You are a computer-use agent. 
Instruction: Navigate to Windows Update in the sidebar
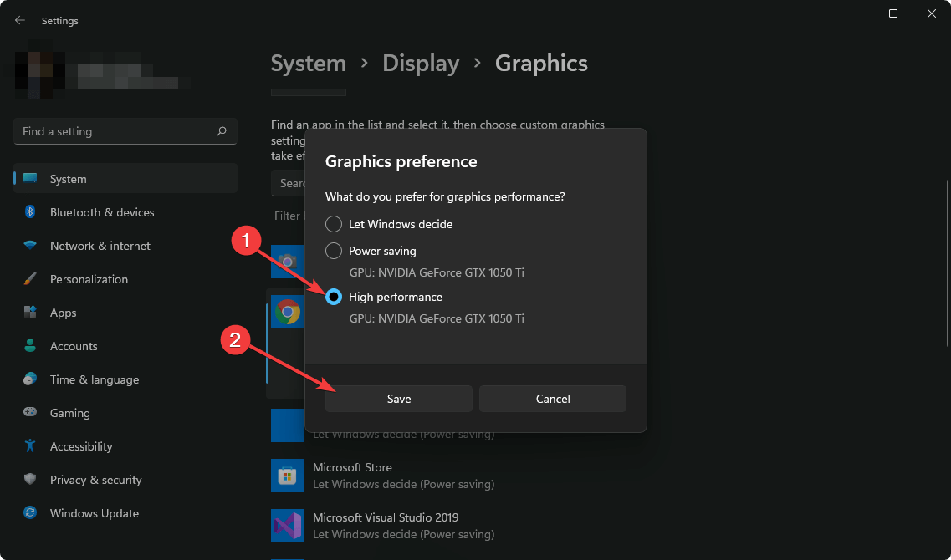click(125, 513)
